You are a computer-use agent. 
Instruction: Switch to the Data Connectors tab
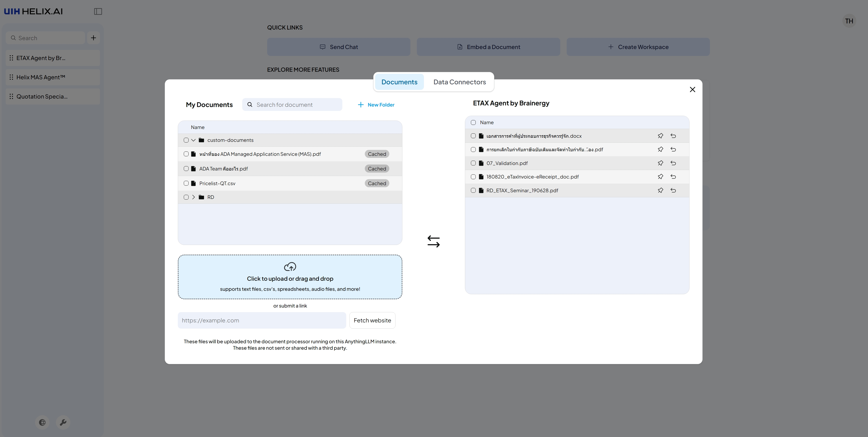tap(459, 82)
